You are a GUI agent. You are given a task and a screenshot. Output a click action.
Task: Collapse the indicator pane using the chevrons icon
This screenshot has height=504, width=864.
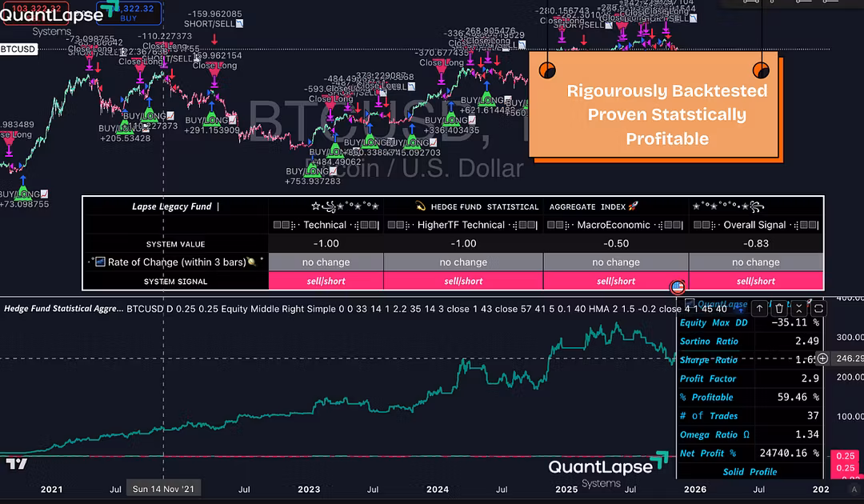(800, 308)
